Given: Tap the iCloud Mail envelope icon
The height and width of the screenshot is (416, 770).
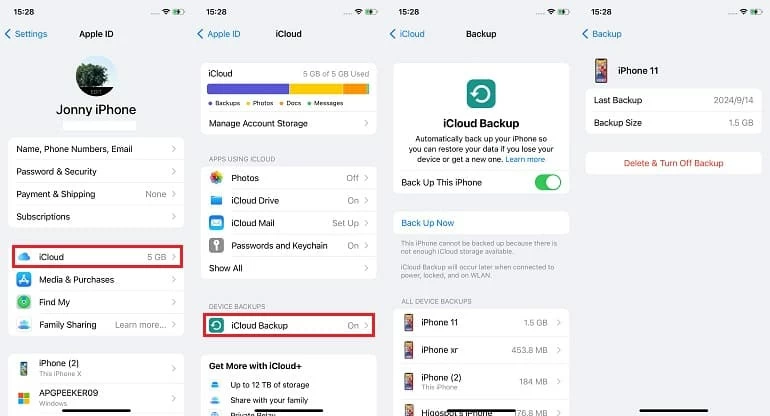Looking at the screenshot, I should 217,223.
